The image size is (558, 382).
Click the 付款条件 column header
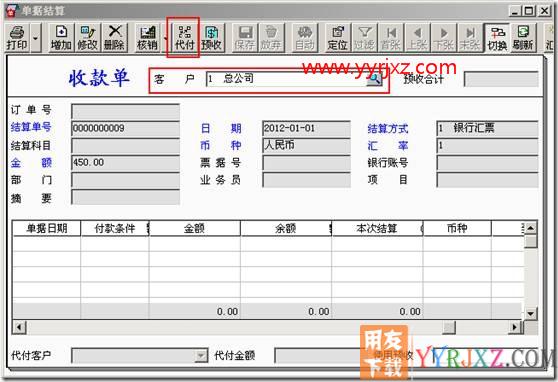pos(115,228)
